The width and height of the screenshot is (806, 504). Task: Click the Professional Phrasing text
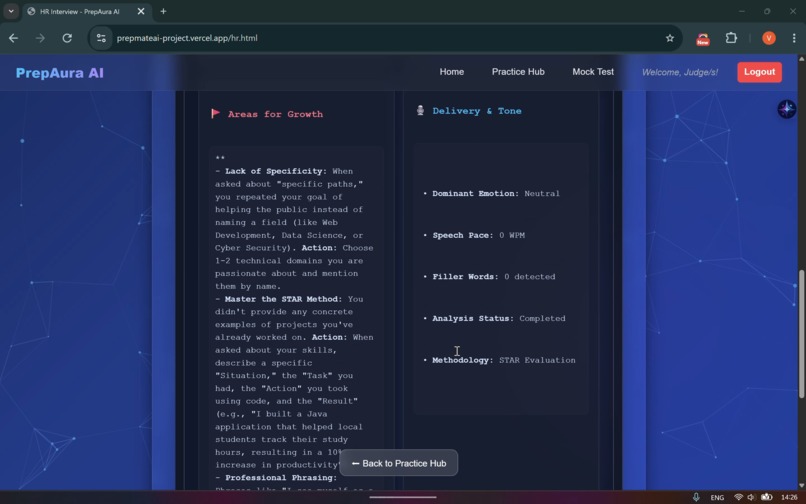(281, 478)
